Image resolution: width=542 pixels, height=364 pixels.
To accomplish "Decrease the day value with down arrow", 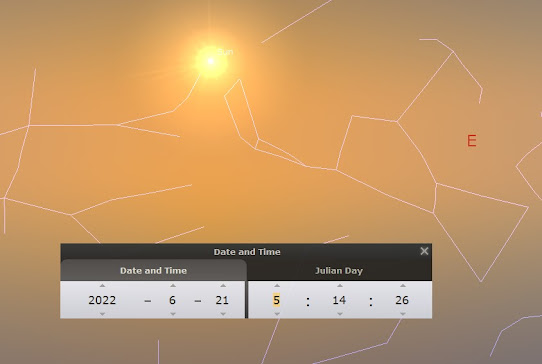I will pos(223,314).
